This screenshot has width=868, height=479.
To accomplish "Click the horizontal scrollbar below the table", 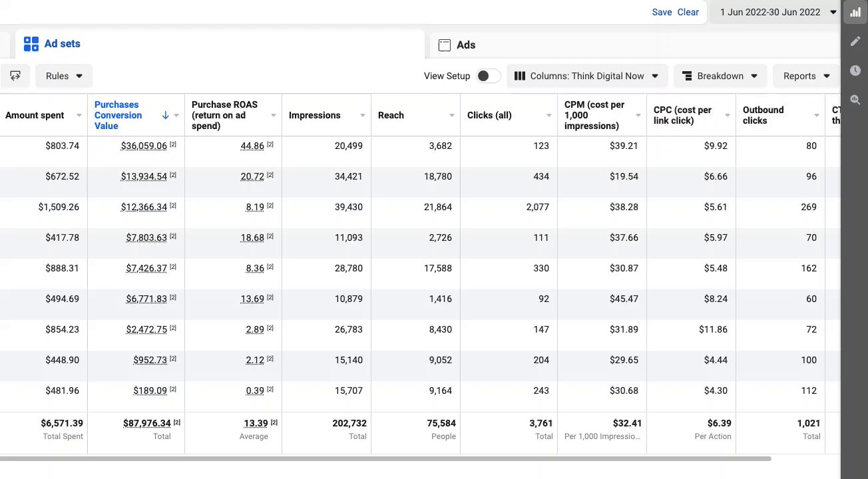I will click(385, 458).
